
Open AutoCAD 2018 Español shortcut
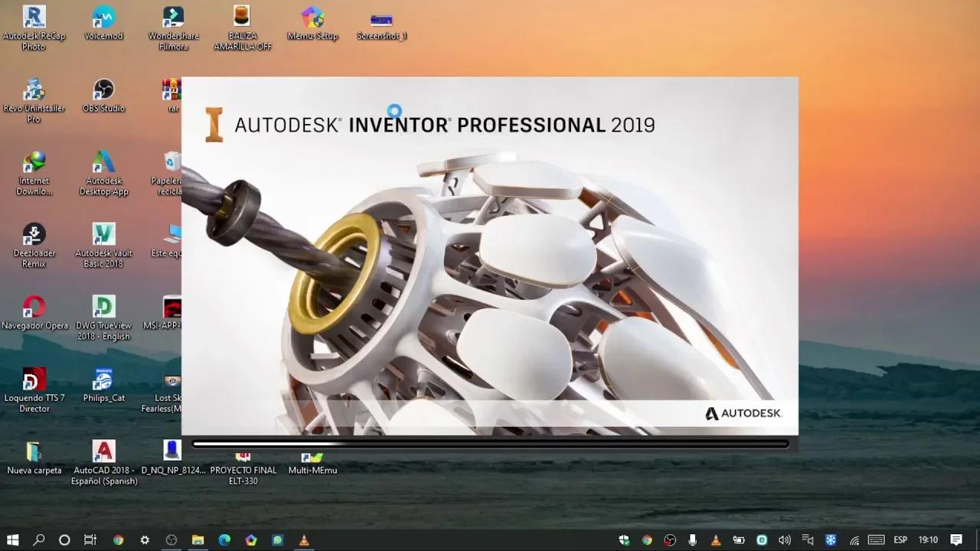(103, 452)
